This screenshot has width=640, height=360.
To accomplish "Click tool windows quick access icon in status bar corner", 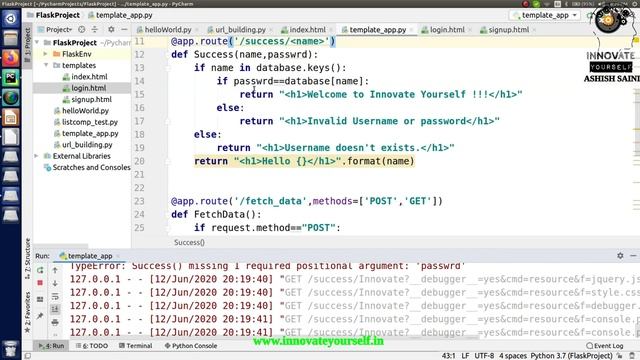I will tap(27, 356).
